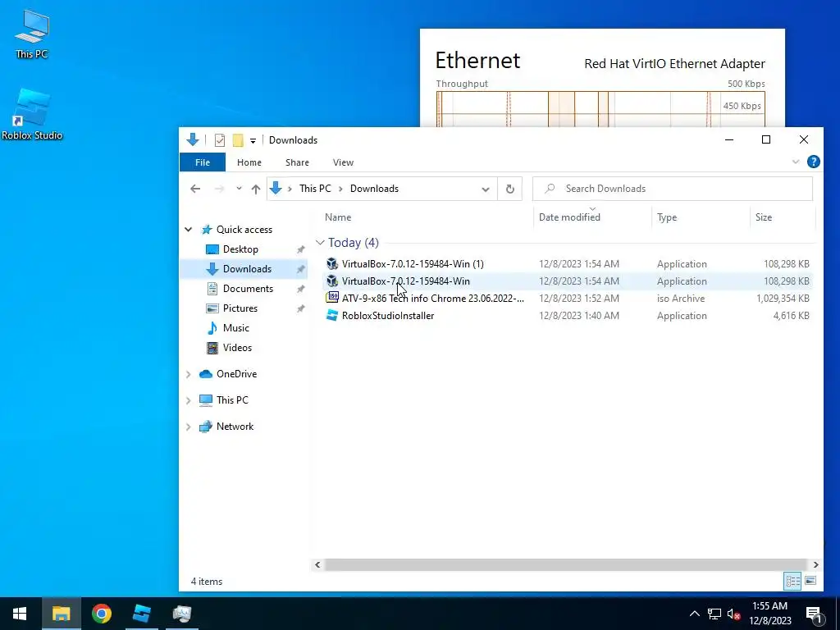
Task: Open the File tab
Action: point(203,162)
